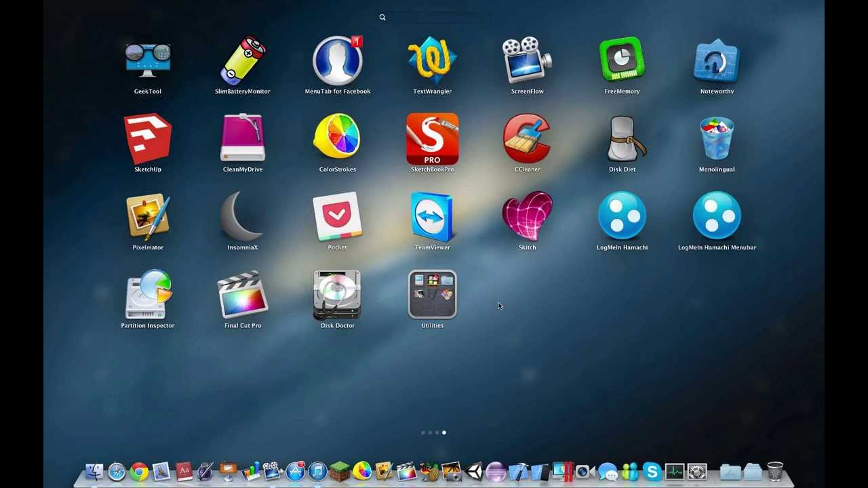Open System Preferences in the Dock
Viewport: 868px width, 488px height.
(x=696, y=471)
